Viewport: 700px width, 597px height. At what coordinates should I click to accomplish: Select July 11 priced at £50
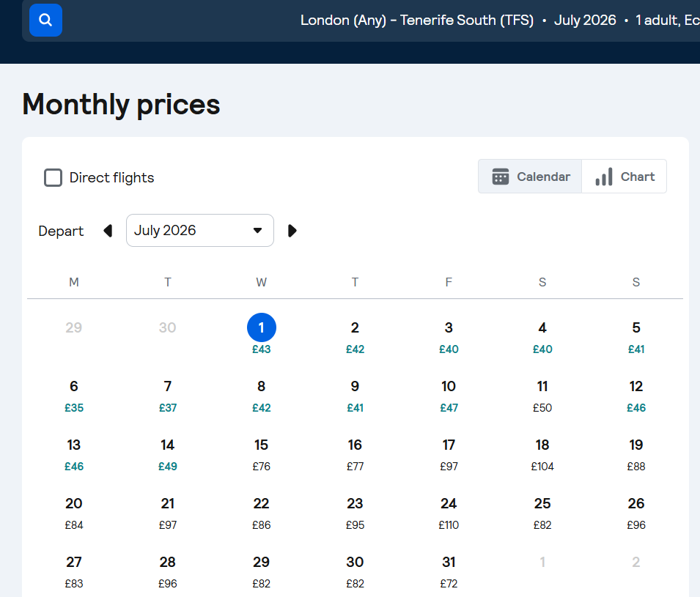[542, 396]
